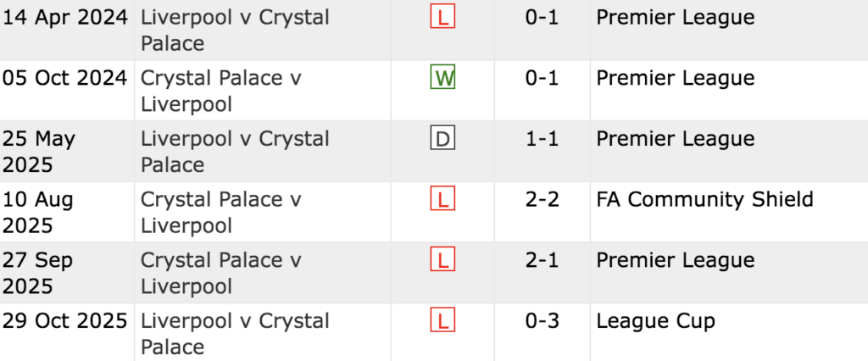
Task: Click the L badge for 27 Sep 2025 match
Action: click(x=442, y=260)
